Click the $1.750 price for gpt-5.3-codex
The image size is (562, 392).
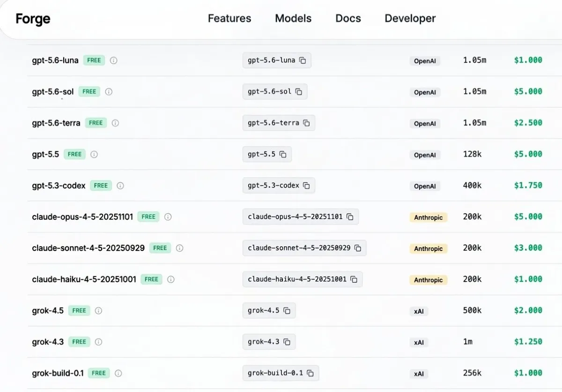[528, 185]
